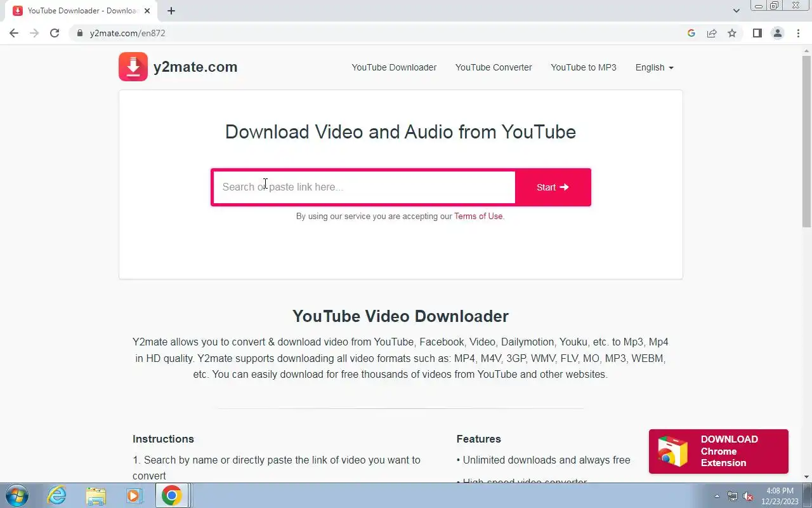Click the Instructions heading
Viewport: 812px width, 508px height.
tap(163, 439)
